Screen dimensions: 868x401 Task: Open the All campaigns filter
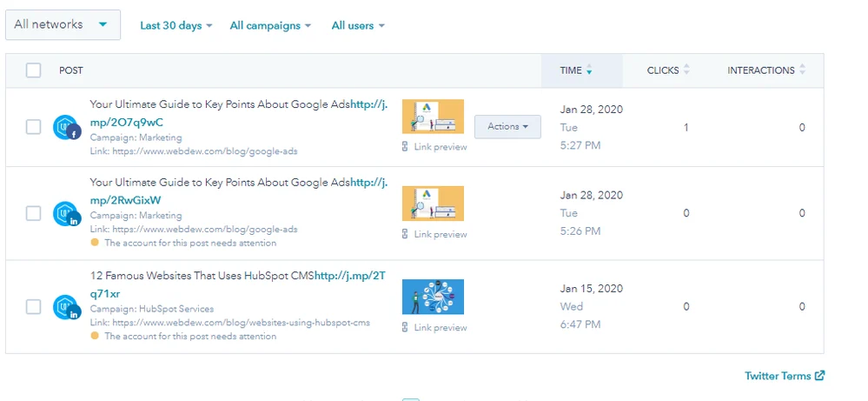(270, 25)
